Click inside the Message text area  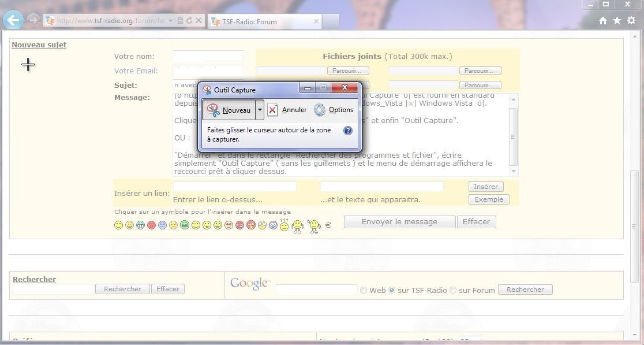tap(341, 135)
